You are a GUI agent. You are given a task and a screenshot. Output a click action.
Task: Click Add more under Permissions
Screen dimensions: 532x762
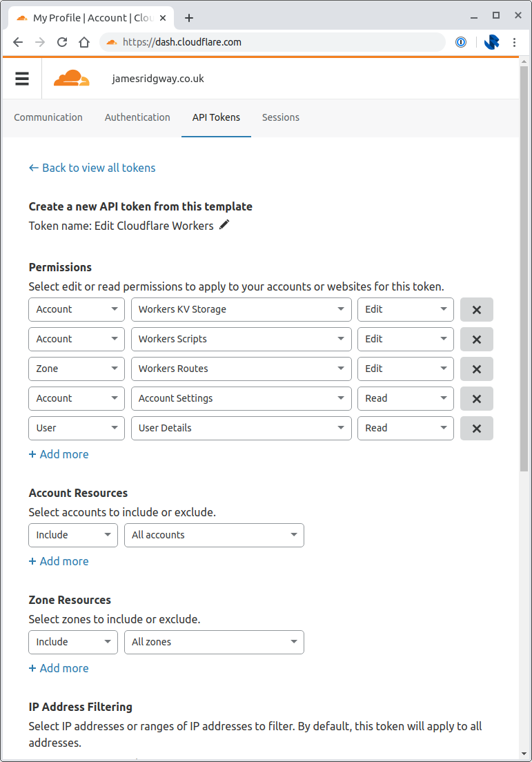[x=59, y=454]
